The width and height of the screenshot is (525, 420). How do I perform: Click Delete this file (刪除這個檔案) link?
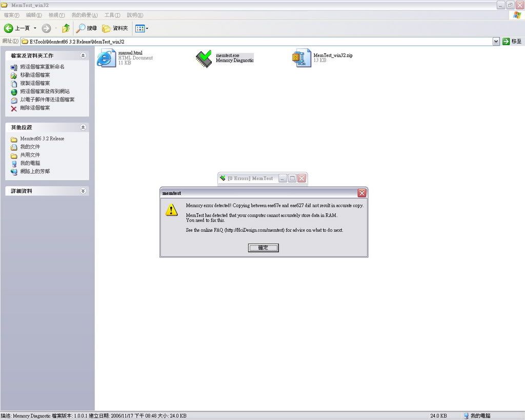35,108
